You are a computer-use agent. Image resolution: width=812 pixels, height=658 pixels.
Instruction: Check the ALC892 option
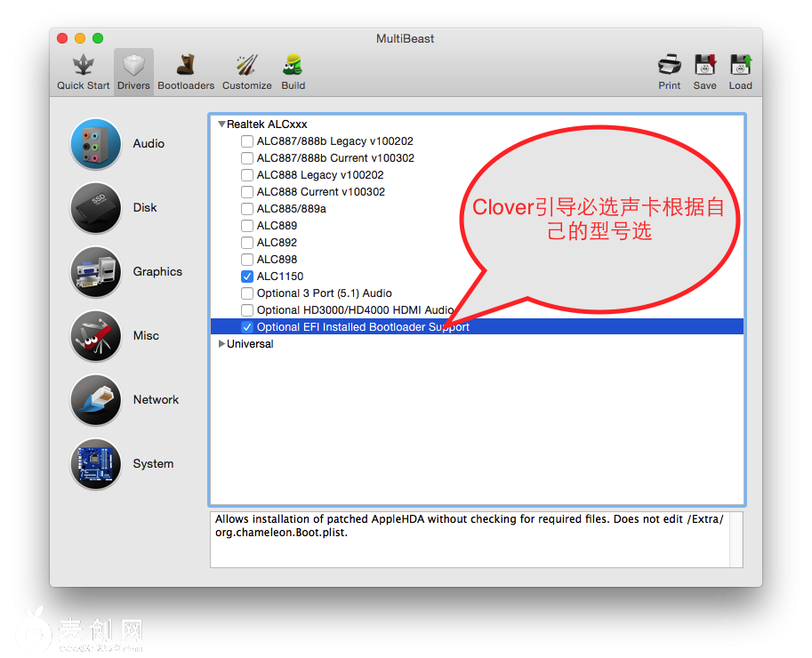click(247, 243)
